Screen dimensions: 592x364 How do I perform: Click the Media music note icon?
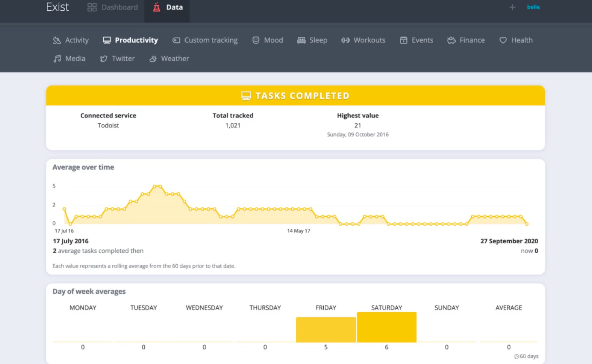(57, 59)
